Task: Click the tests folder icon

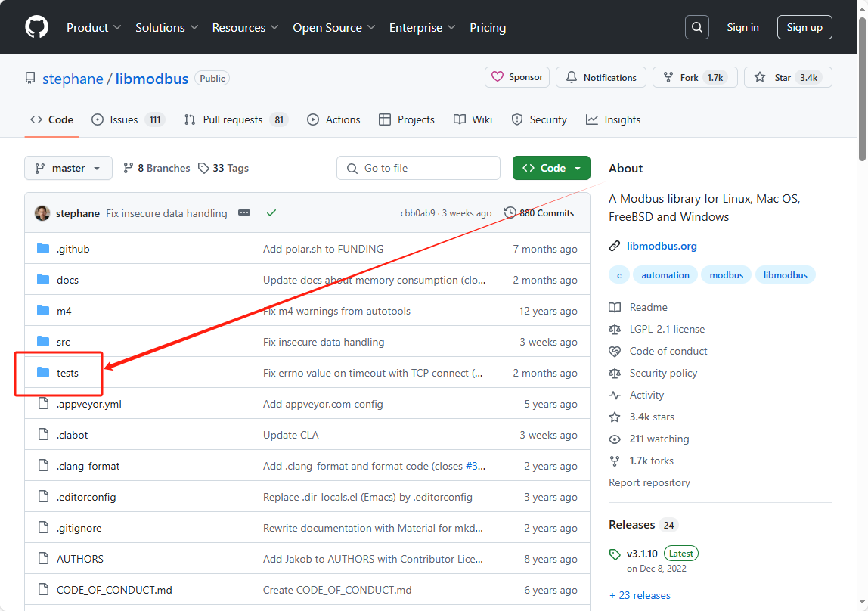Action: [43, 373]
